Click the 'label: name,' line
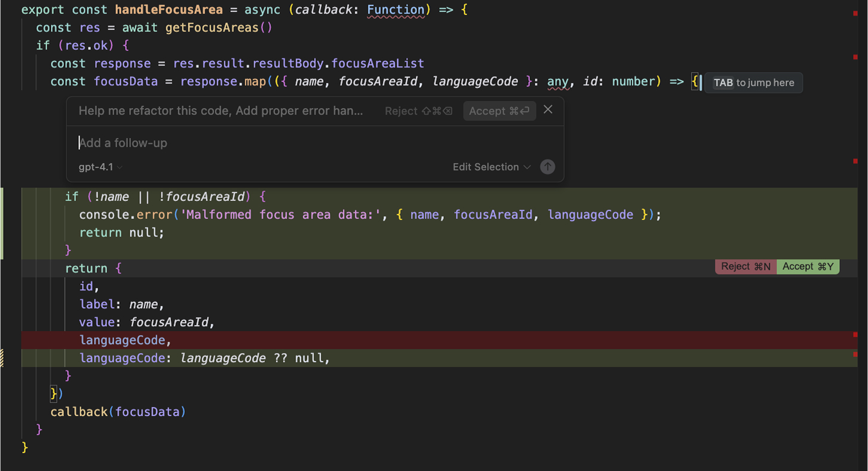Viewport: 868px width, 471px height. coord(121,304)
